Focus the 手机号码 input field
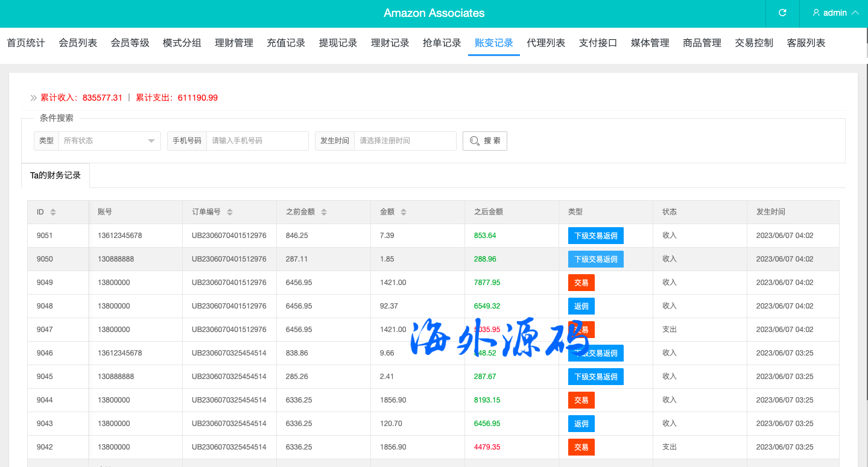This screenshot has width=868, height=467. click(x=257, y=141)
